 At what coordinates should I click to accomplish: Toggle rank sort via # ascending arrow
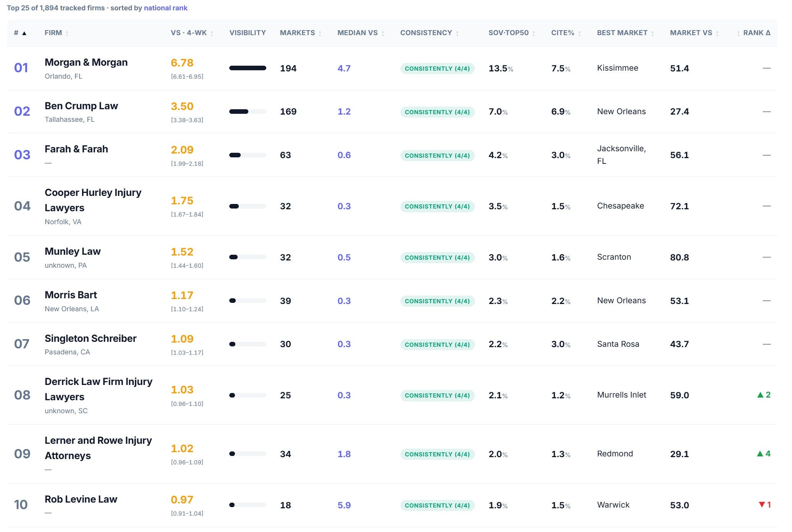[x=24, y=33]
